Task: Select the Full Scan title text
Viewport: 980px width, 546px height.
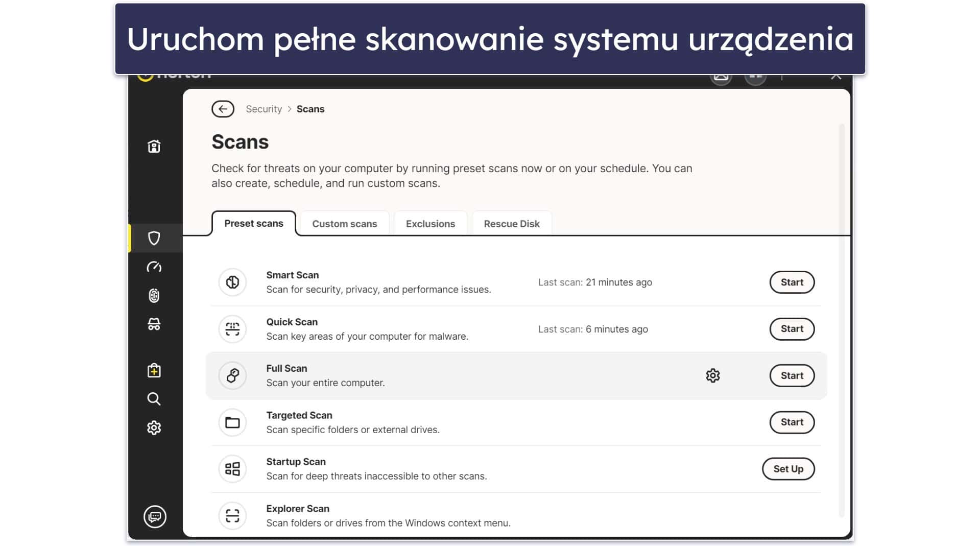Action: [286, 368]
